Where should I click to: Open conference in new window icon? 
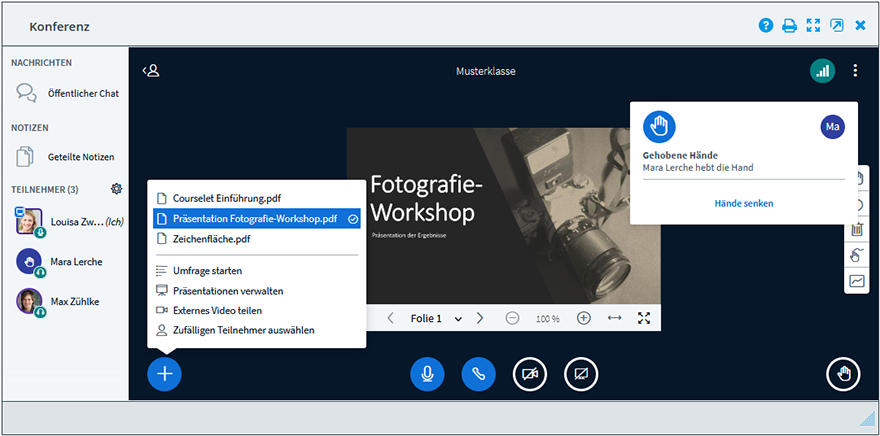[x=837, y=25]
